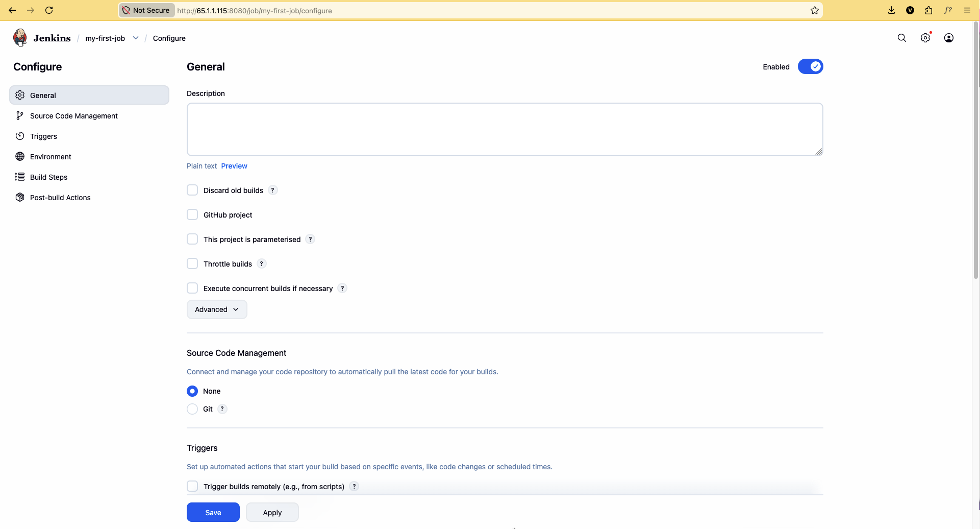Click the Preview link under description
This screenshot has width=980, height=529.
click(x=234, y=166)
